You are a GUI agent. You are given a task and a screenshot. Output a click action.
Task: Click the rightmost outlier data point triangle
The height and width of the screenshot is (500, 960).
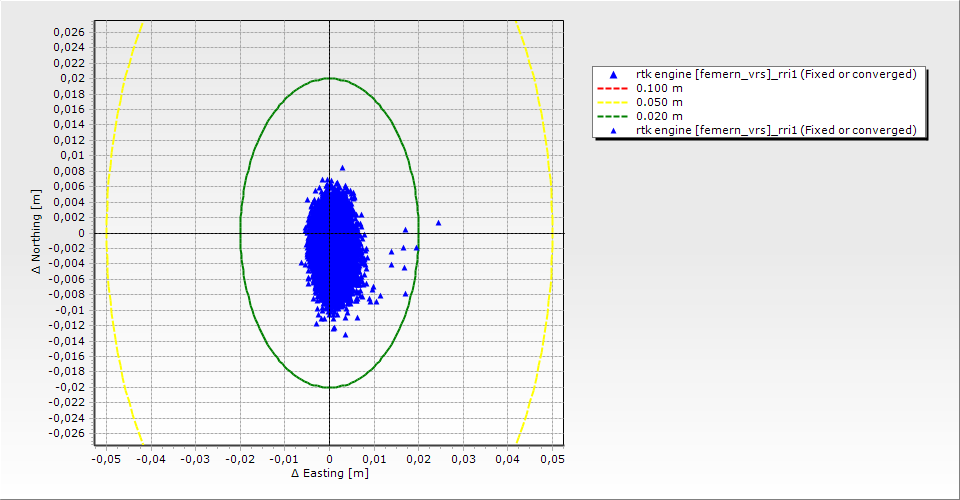tap(438, 222)
